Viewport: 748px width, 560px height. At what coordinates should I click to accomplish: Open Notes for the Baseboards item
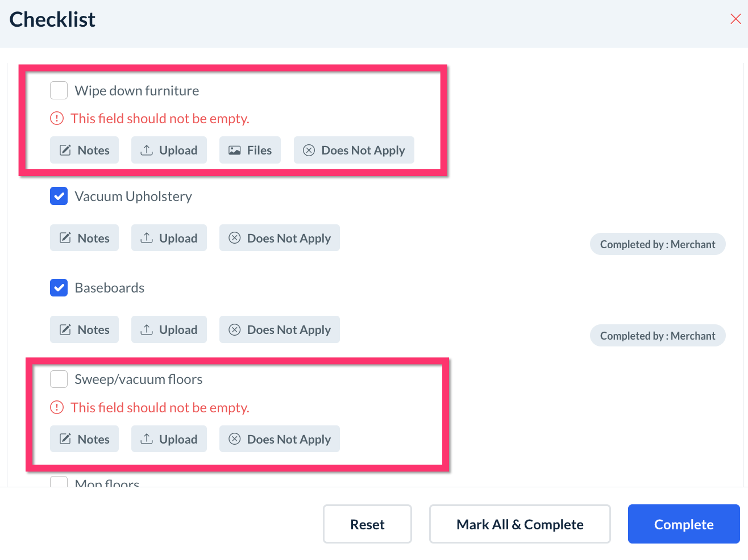point(84,329)
